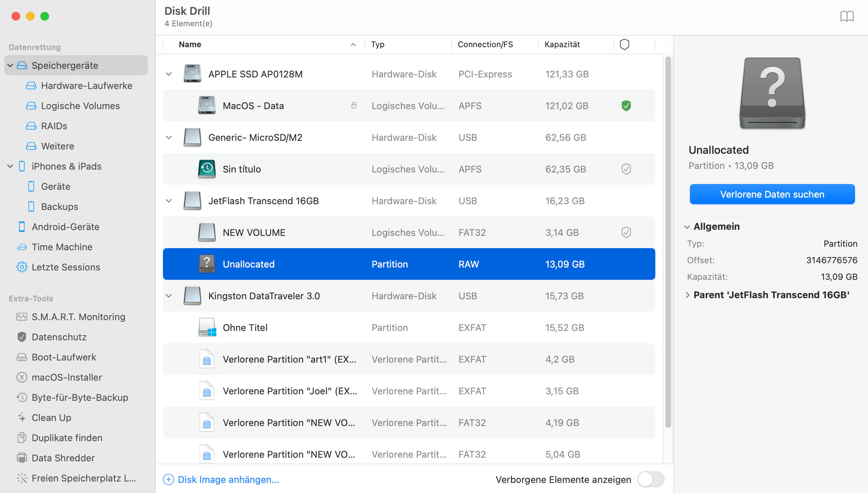This screenshot has height=493, width=868.
Task: Expand the JetFlash Transcend 16GB disclosure triangle
Action: [169, 201]
